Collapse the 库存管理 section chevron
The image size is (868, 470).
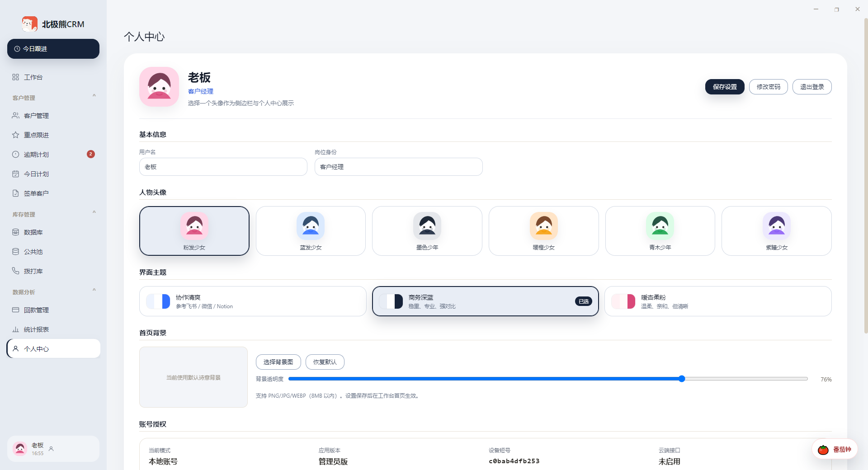94,212
